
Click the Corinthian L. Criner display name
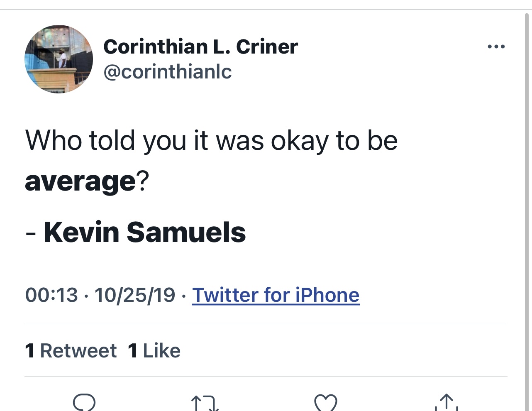(x=200, y=46)
